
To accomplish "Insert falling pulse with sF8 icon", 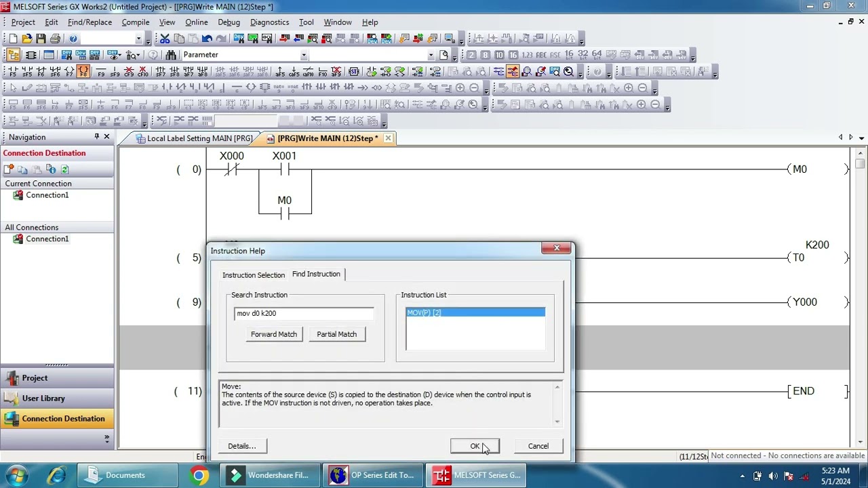I will pyautogui.click(x=174, y=71).
